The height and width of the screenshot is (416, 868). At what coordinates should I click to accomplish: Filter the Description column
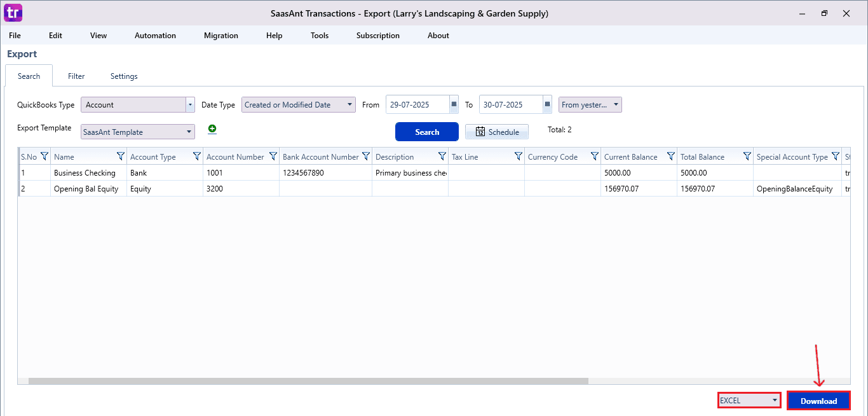(442, 156)
